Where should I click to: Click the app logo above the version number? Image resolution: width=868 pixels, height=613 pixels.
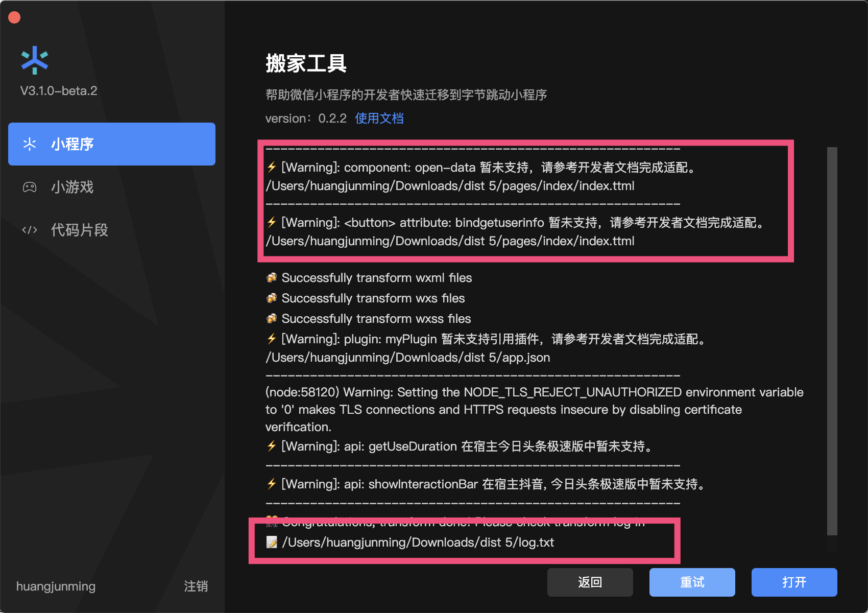[x=35, y=60]
